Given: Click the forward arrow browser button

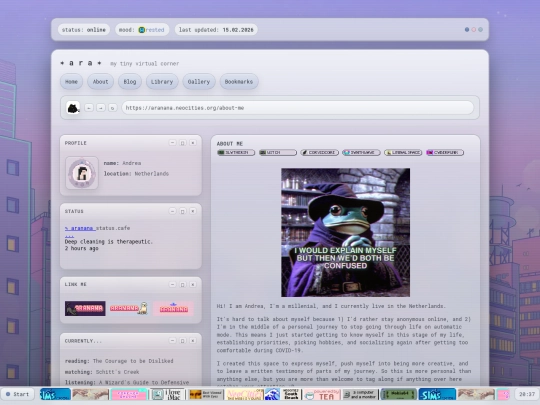Looking at the screenshot, I should 101,108.
